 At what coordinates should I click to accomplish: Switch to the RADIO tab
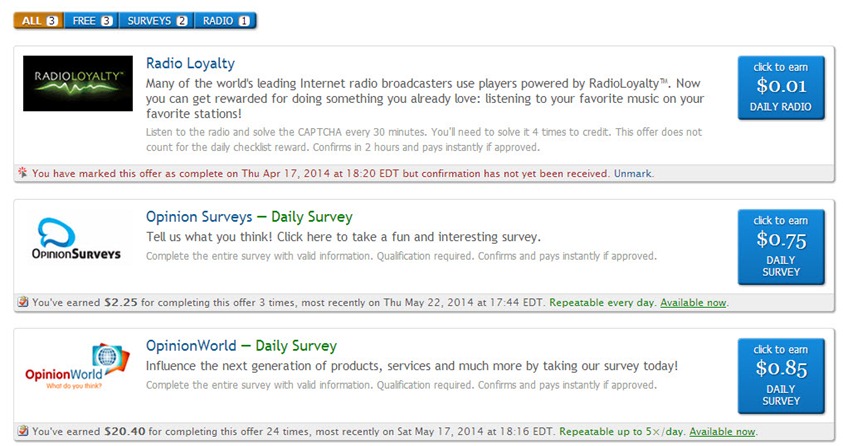tap(225, 21)
